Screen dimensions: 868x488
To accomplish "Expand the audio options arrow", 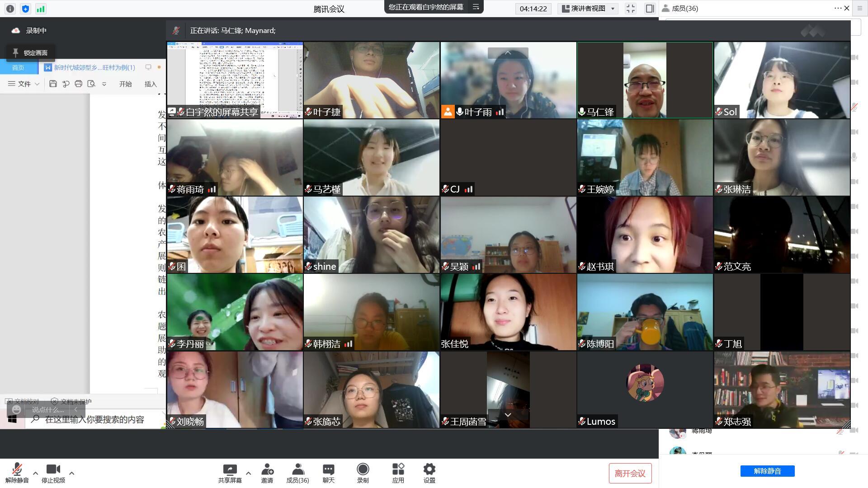I will click(x=36, y=473).
